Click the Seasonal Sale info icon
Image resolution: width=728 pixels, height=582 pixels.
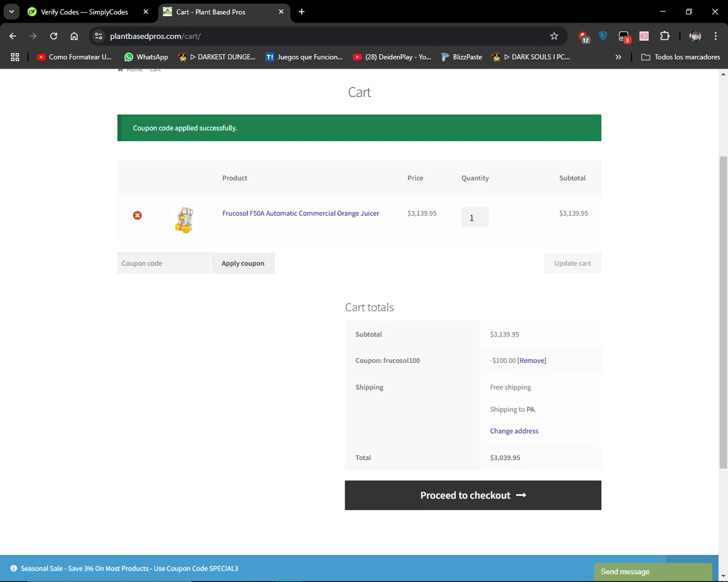coord(14,568)
